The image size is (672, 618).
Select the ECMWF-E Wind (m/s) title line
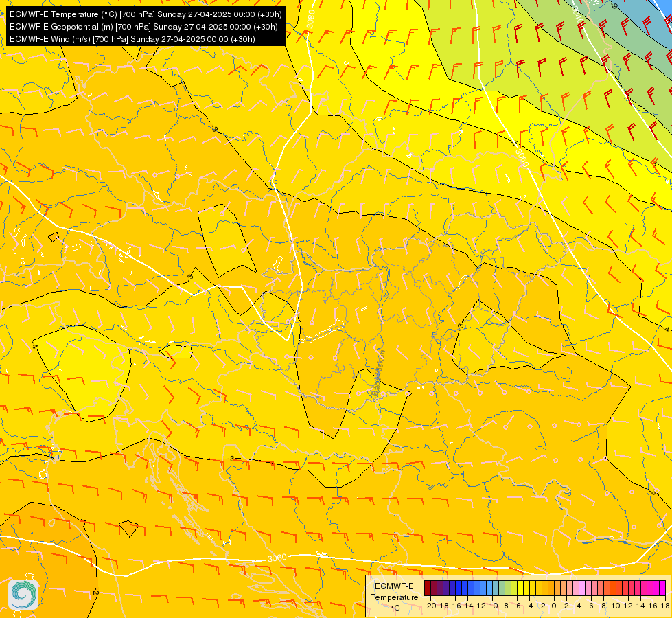point(132,39)
